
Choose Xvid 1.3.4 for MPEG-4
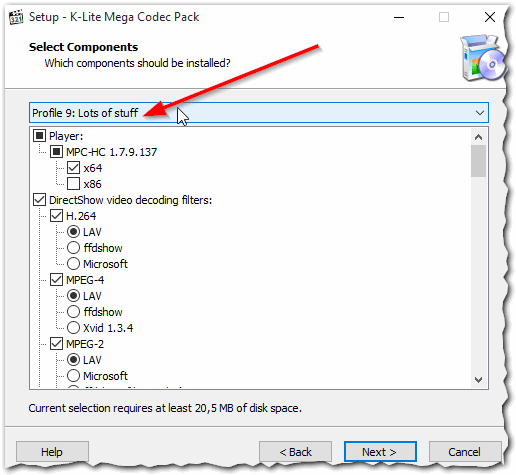[73, 328]
